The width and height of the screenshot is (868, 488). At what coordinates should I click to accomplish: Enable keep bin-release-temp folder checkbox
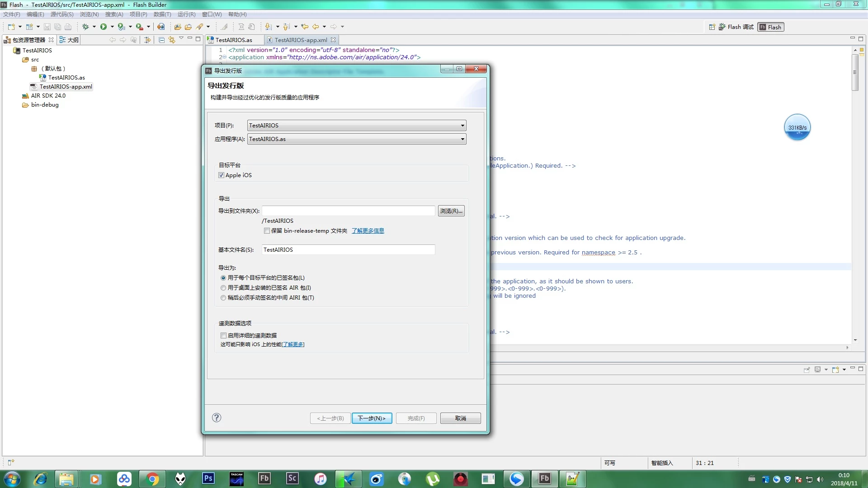(267, 231)
